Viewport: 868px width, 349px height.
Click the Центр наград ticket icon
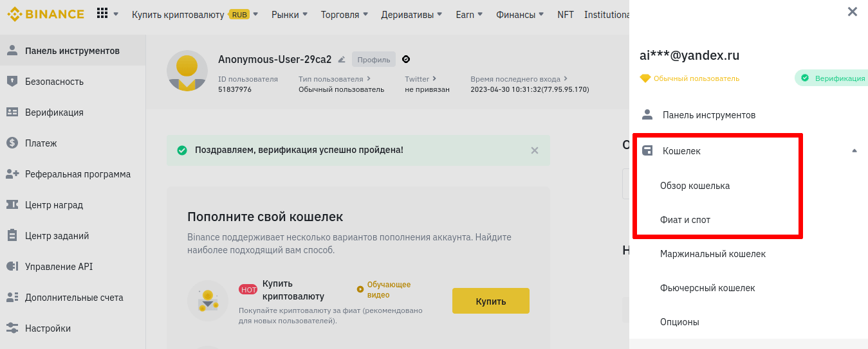[x=12, y=205]
